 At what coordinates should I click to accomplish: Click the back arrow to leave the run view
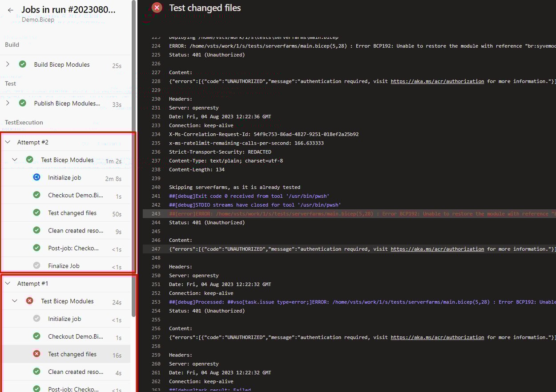10,10
